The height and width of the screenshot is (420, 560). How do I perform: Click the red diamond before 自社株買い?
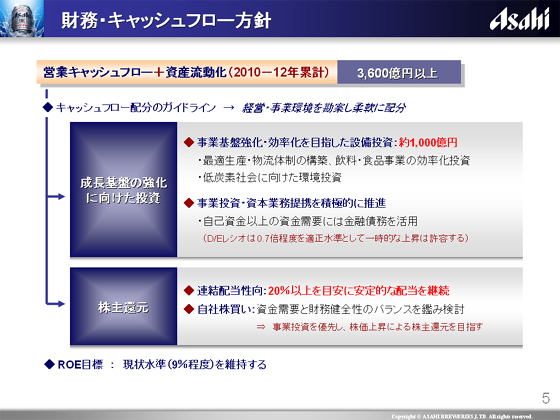(189, 309)
